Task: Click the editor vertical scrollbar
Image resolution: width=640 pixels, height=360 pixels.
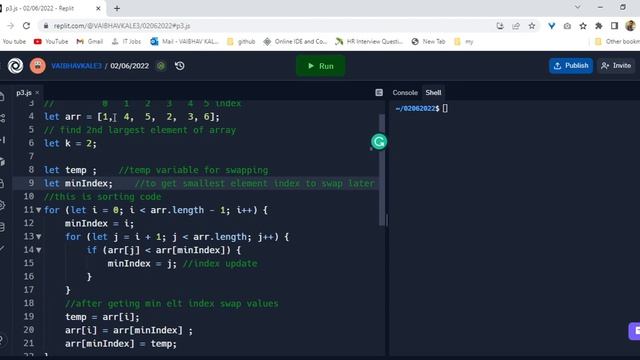Action: [382, 169]
